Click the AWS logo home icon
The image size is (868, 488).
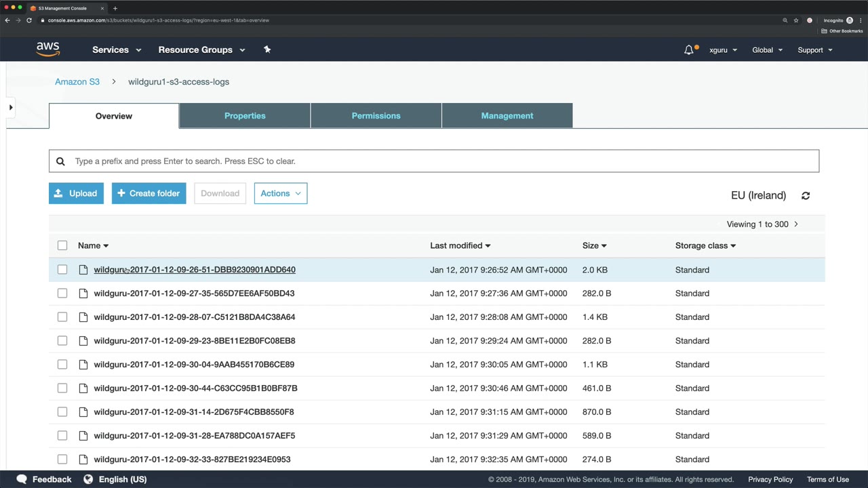[x=48, y=49]
